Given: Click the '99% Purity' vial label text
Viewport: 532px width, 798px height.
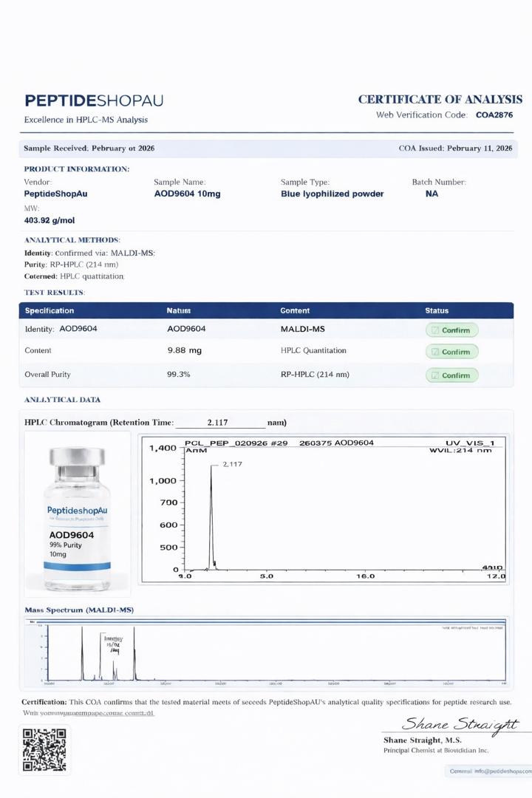Looking at the screenshot, I should click(65, 545).
